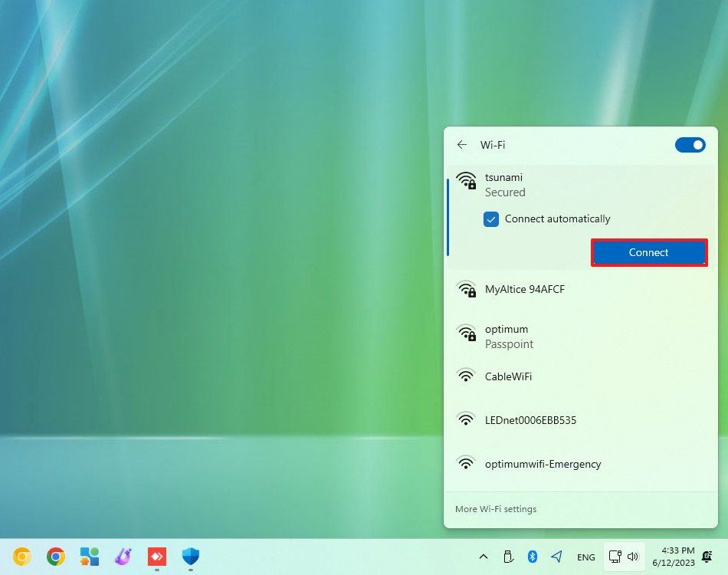
Task: Open the volume control from the tray
Action: [633, 557]
